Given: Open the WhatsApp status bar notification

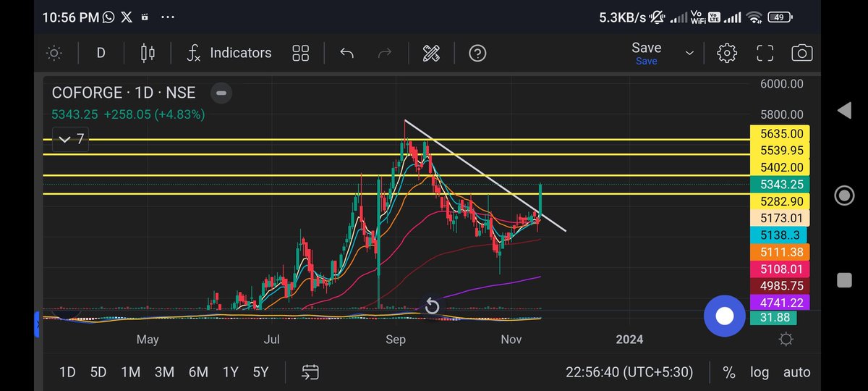Looking at the screenshot, I should pyautogui.click(x=109, y=17).
